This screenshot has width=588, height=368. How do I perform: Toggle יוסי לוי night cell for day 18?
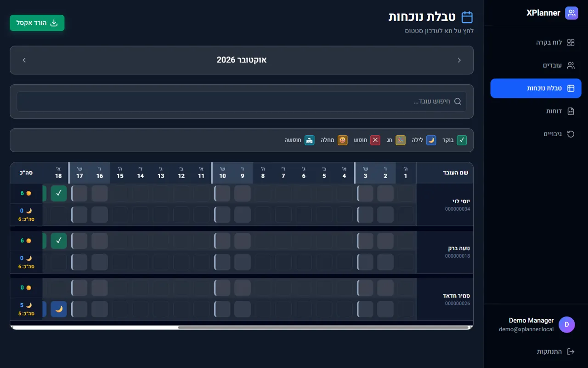(59, 214)
